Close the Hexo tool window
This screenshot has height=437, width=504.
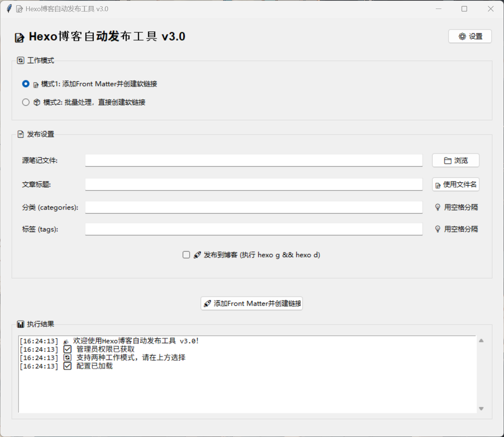coord(491,9)
